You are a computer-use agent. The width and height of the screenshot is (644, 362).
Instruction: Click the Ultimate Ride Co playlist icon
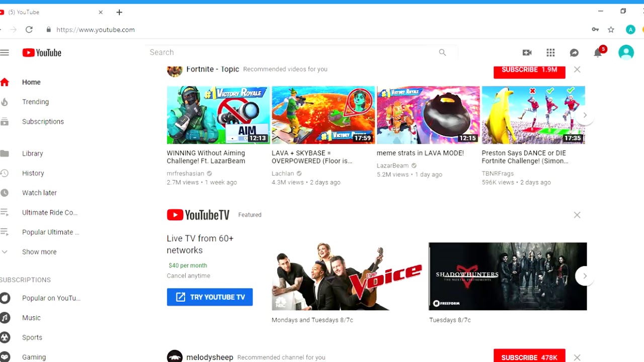pyautogui.click(x=5, y=212)
